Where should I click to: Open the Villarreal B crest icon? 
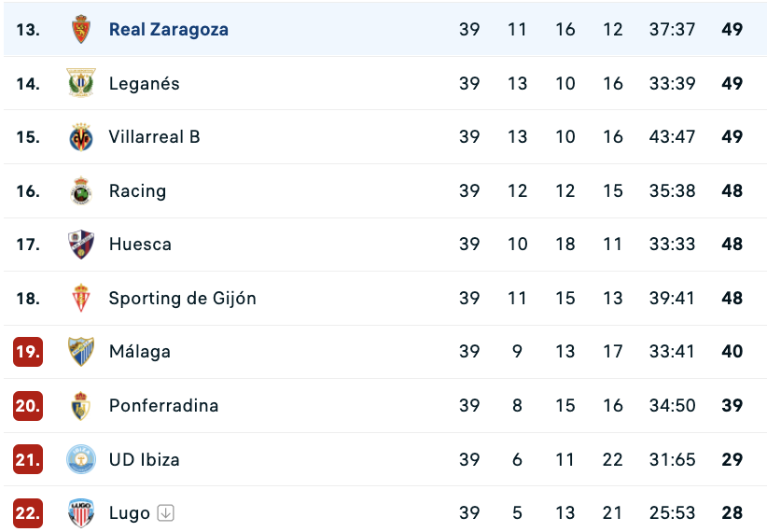81,136
